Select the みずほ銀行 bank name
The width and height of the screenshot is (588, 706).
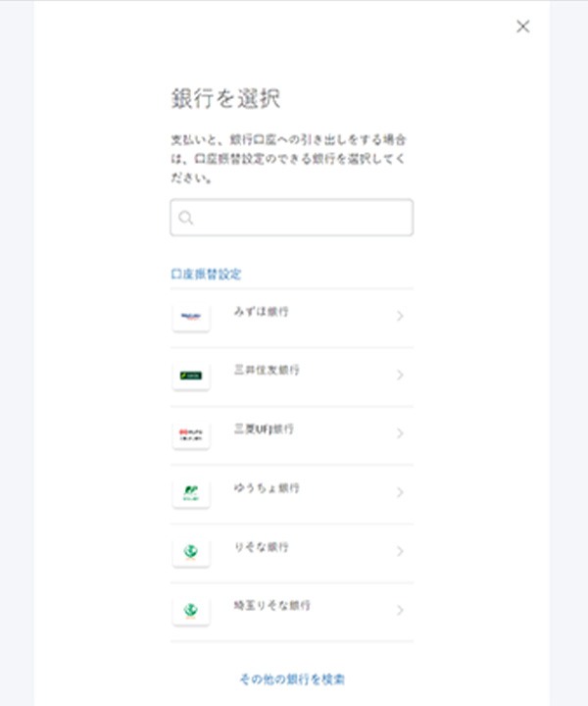tap(261, 312)
